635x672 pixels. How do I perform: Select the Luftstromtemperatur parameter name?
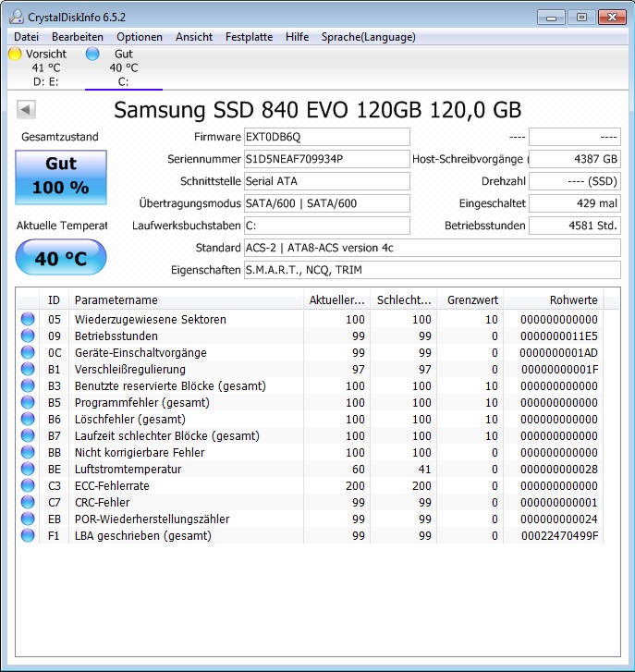pos(128,470)
